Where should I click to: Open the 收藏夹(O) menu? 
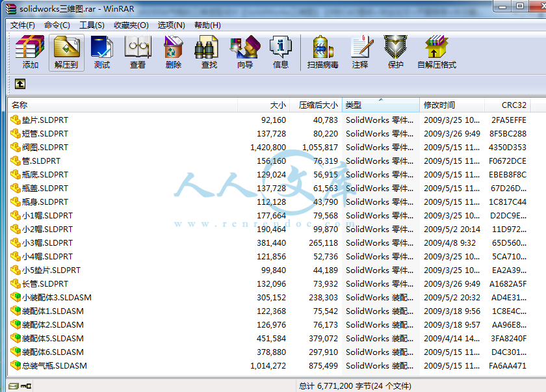point(131,25)
